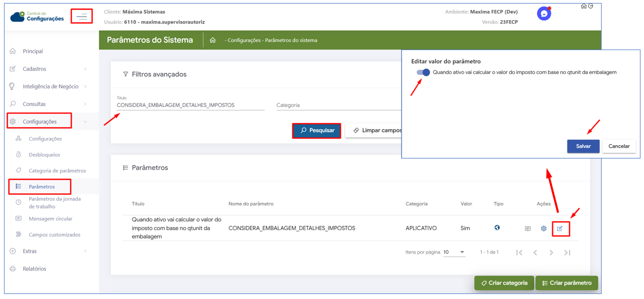644x299 pixels.
Task: Go to the next results page
Action: point(551,252)
